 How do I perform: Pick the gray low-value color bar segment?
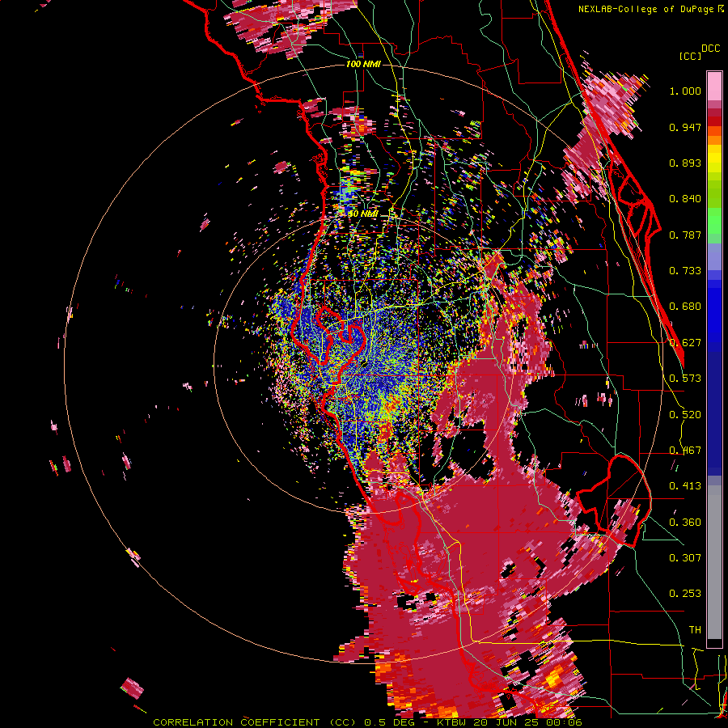714,562
